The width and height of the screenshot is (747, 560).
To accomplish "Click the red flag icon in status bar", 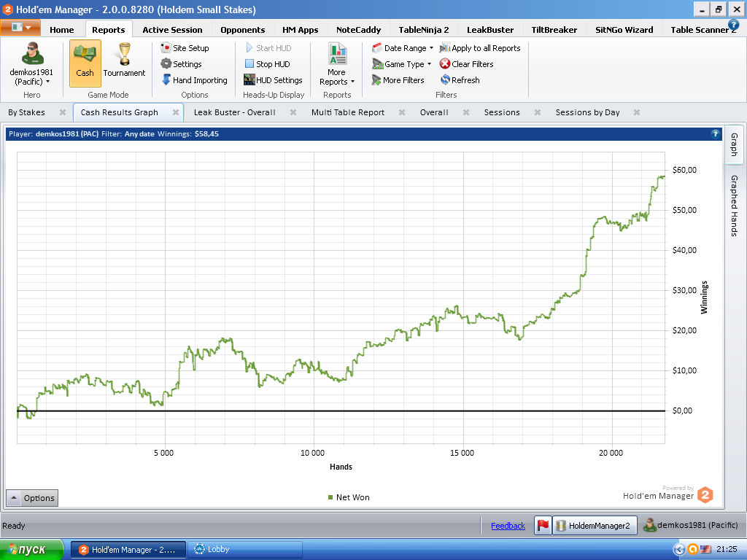I will (x=543, y=525).
